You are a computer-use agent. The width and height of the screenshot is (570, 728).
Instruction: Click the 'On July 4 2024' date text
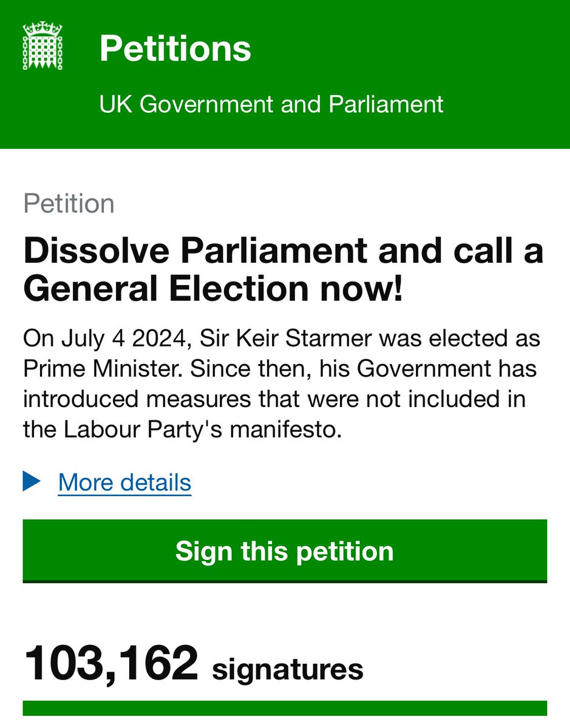pos(106,338)
